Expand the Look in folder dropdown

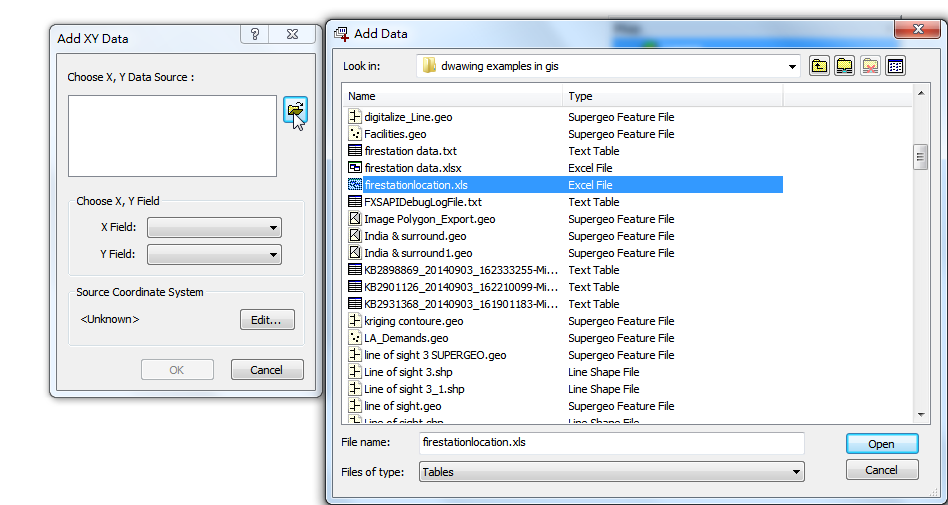[794, 66]
